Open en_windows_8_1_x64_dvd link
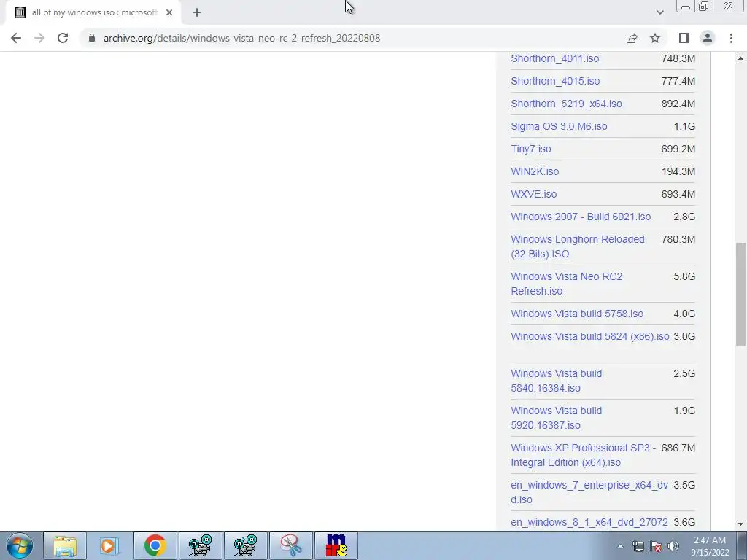Screen dimensions: 747x560 [589, 522]
